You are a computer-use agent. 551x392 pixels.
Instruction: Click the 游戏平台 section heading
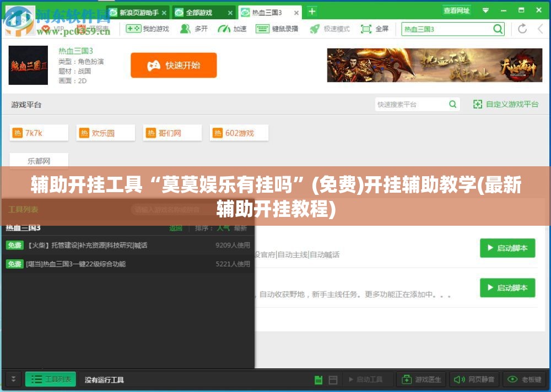[x=26, y=105]
